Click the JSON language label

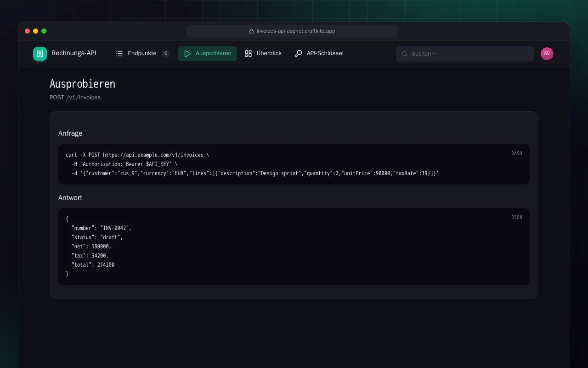[517, 218]
